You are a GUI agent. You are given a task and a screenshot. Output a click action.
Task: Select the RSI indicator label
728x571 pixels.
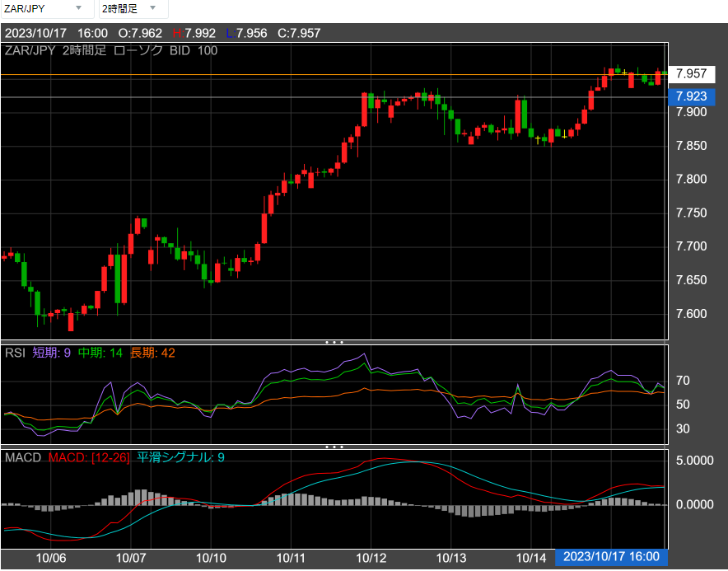[x=16, y=353]
